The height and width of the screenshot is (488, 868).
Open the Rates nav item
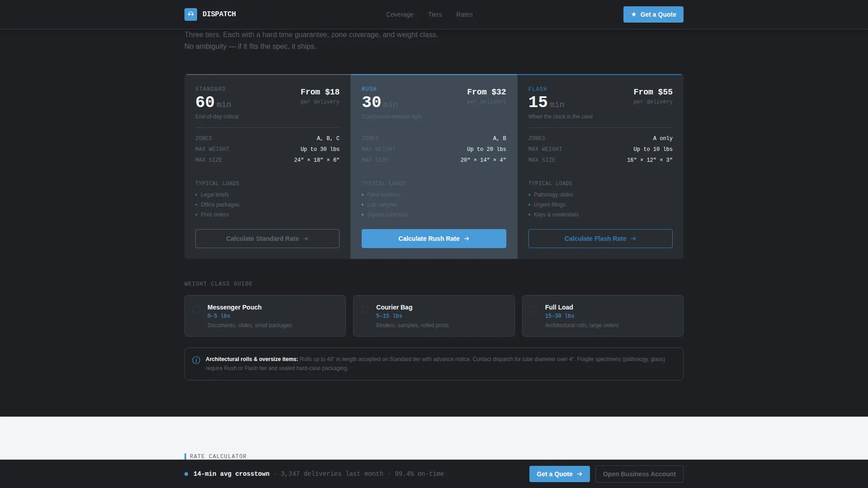464,14
